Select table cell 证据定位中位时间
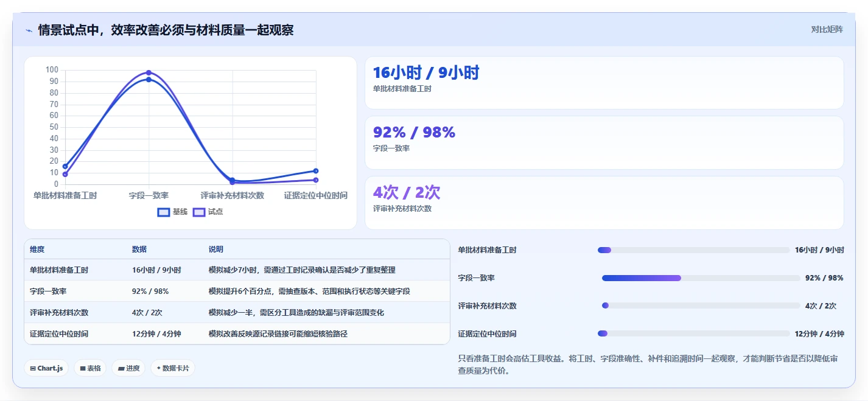Screen dimensions: 868x401 click(59, 334)
